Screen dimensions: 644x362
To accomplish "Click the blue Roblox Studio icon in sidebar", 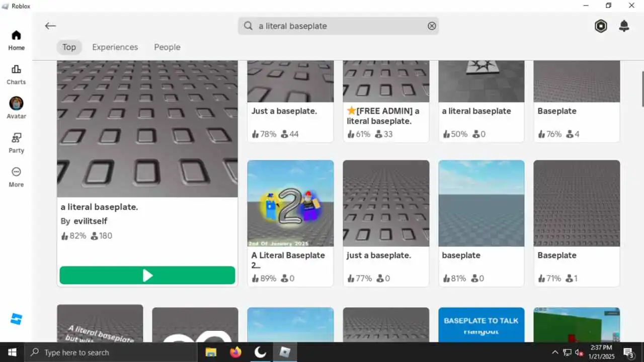I will pos(16,319).
